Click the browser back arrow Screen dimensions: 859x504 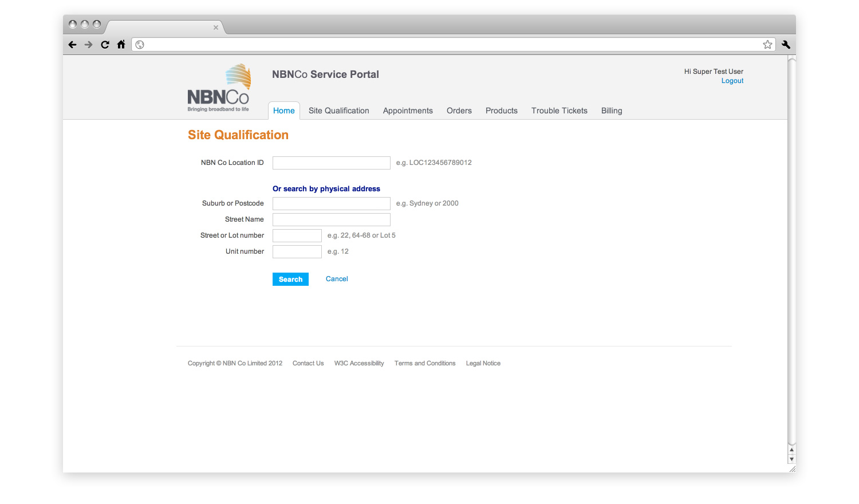(72, 45)
